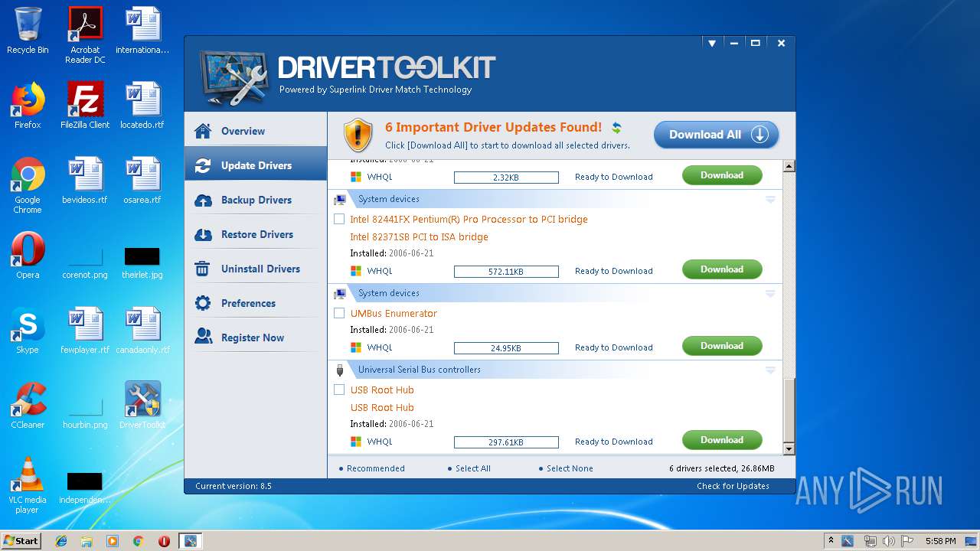The width and height of the screenshot is (980, 551).
Task: Click the Uninstall Drivers trash icon
Action: point(203,269)
